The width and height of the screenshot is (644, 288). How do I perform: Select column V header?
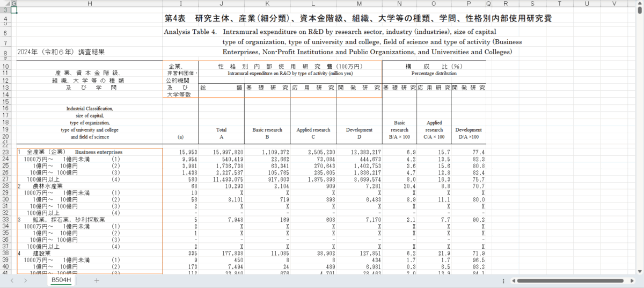614,3
